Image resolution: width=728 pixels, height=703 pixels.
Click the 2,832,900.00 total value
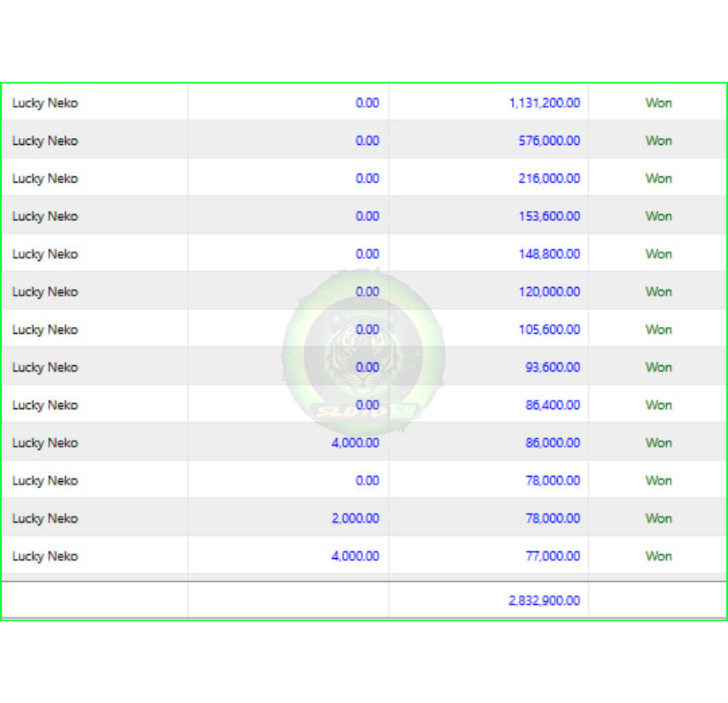pyautogui.click(x=544, y=601)
